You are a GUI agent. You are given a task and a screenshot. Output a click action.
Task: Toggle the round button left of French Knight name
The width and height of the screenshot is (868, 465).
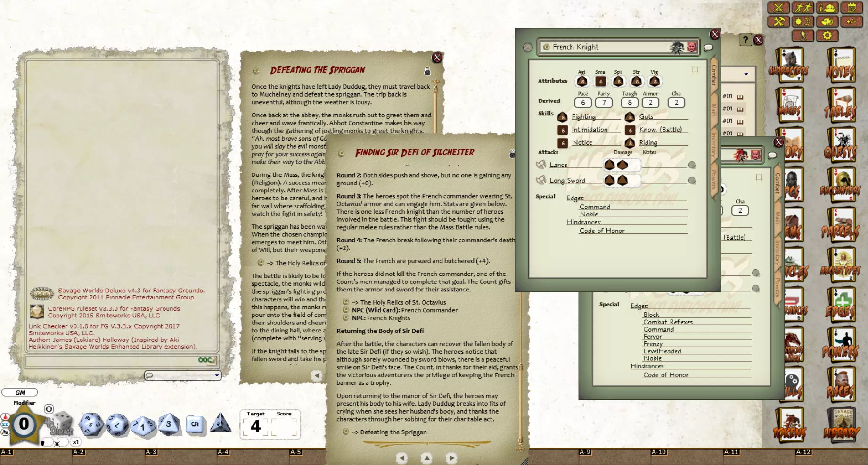[x=528, y=48]
